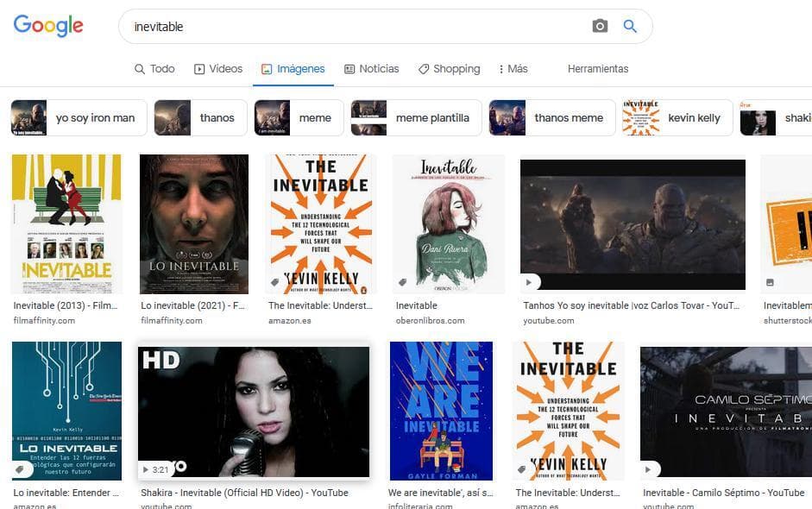The image size is (812, 509).
Task: Expand the Más menu
Action: tap(513, 69)
